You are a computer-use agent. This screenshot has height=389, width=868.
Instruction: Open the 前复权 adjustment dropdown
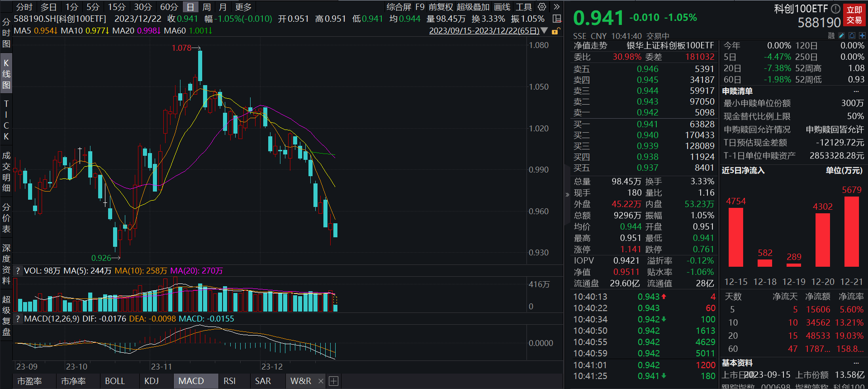[441, 7]
